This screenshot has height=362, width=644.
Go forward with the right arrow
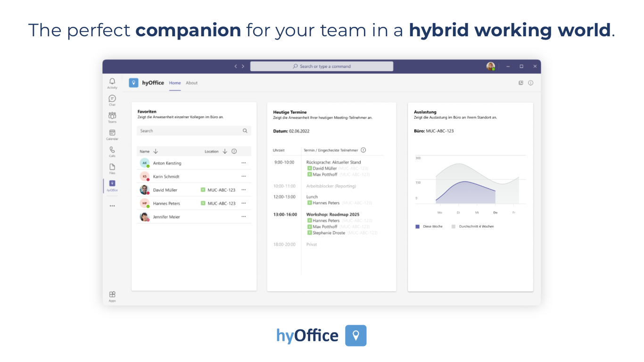pos(243,66)
